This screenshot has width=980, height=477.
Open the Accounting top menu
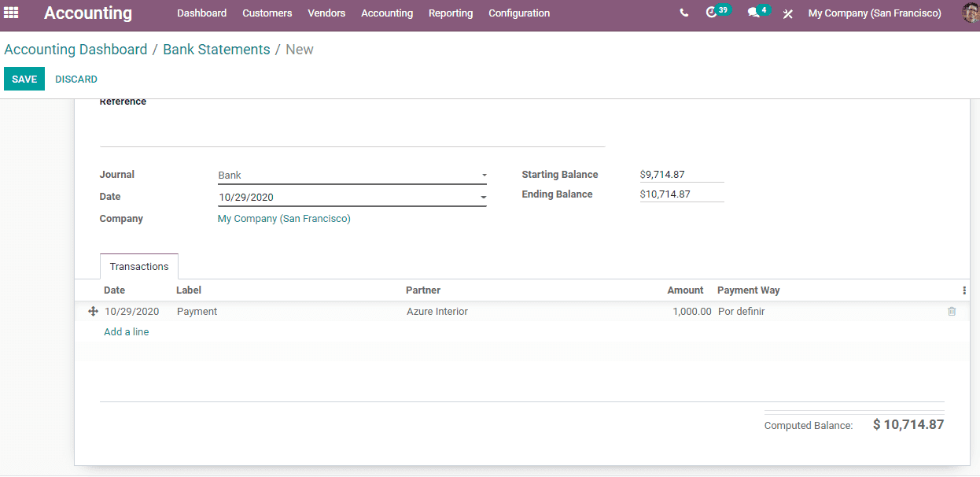click(x=387, y=13)
